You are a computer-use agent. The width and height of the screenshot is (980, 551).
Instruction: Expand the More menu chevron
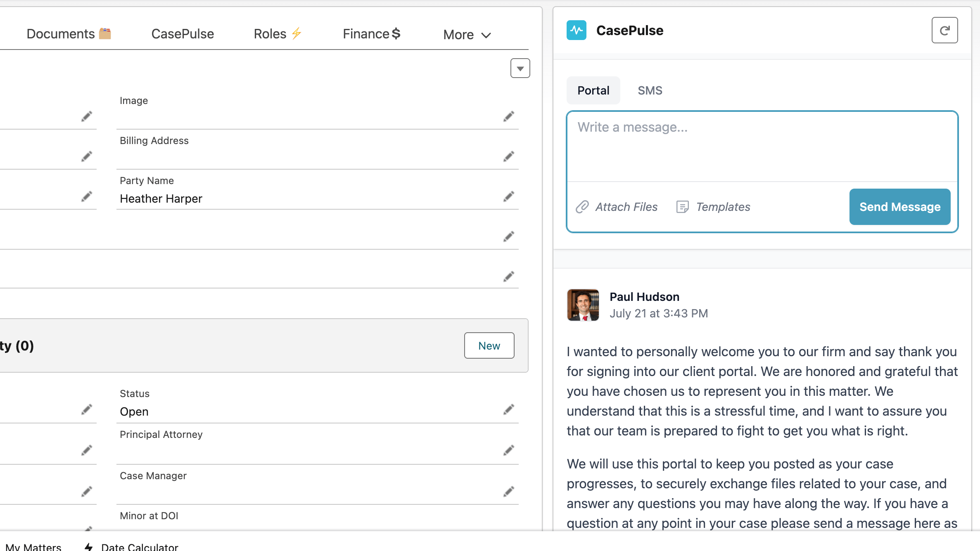[x=486, y=35]
